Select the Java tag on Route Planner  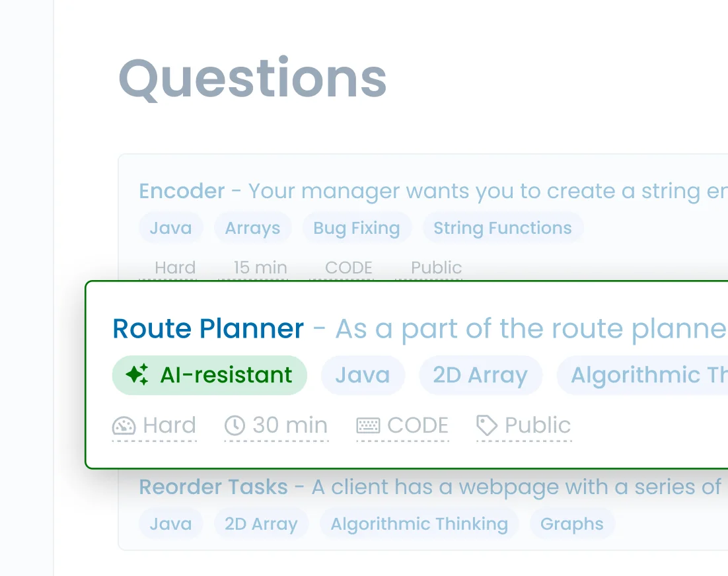[x=363, y=375]
